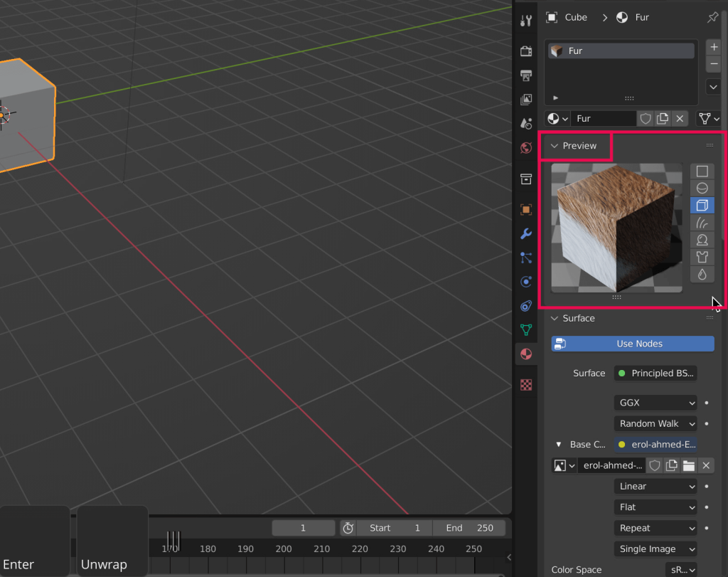Select the Fur material slot

[621, 51]
